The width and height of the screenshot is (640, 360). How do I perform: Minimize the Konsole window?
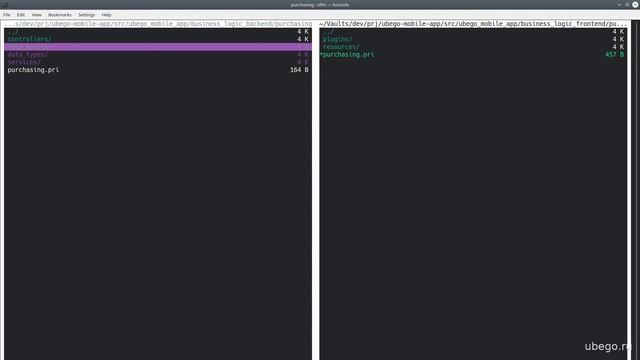click(619, 5)
